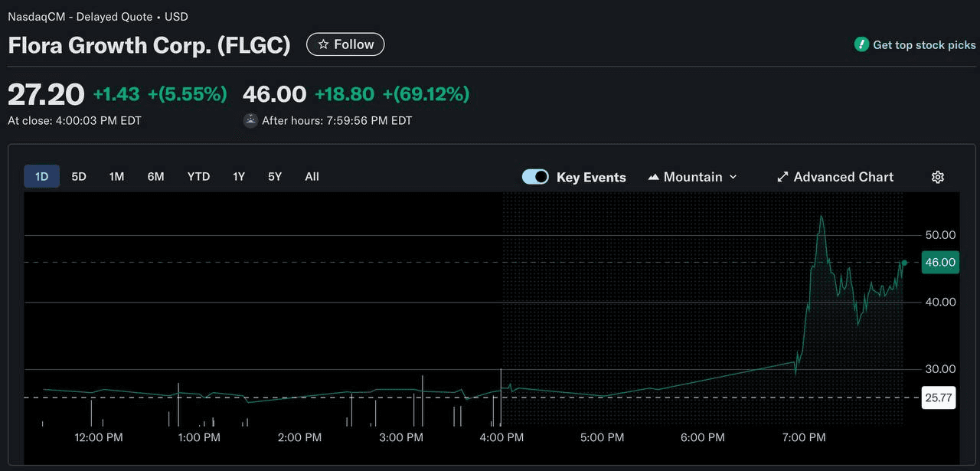This screenshot has width=980, height=471.
Task: Show the All time range
Action: pos(312,177)
